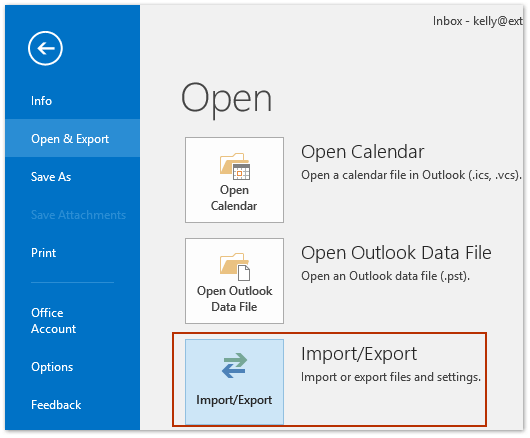This screenshot has height=438, width=530.
Task: Click the Open Calendar folder icon
Action: pyautogui.click(x=235, y=166)
